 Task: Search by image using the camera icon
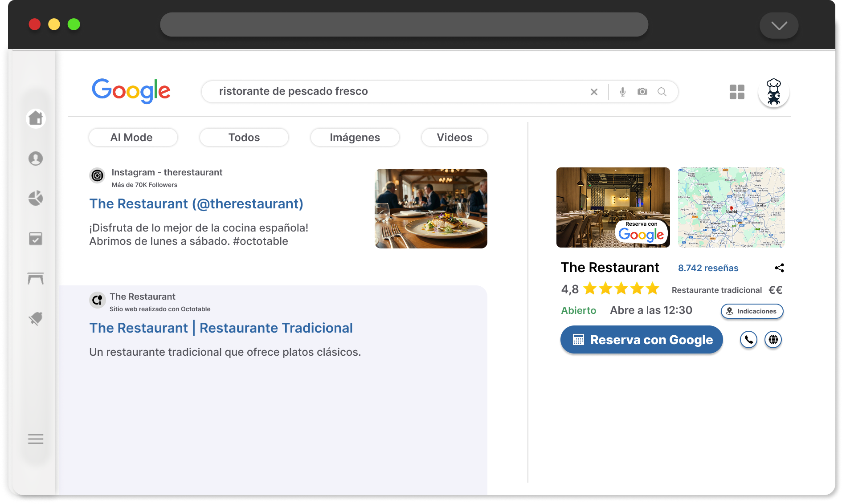click(x=642, y=92)
